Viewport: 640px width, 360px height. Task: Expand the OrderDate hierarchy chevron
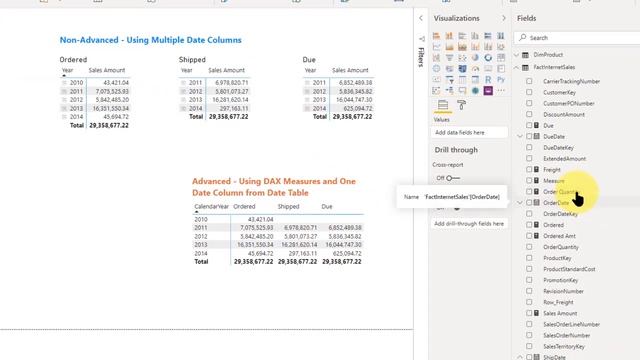(520, 202)
